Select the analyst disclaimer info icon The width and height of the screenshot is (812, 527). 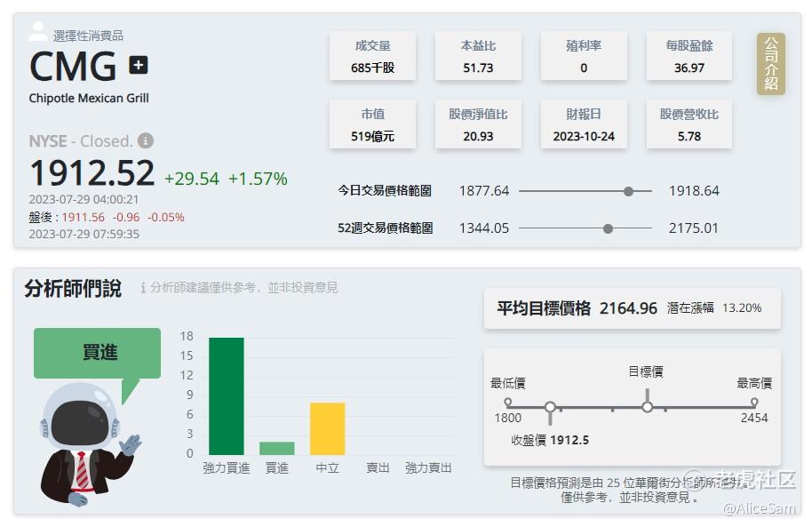[x=143, y=288]
